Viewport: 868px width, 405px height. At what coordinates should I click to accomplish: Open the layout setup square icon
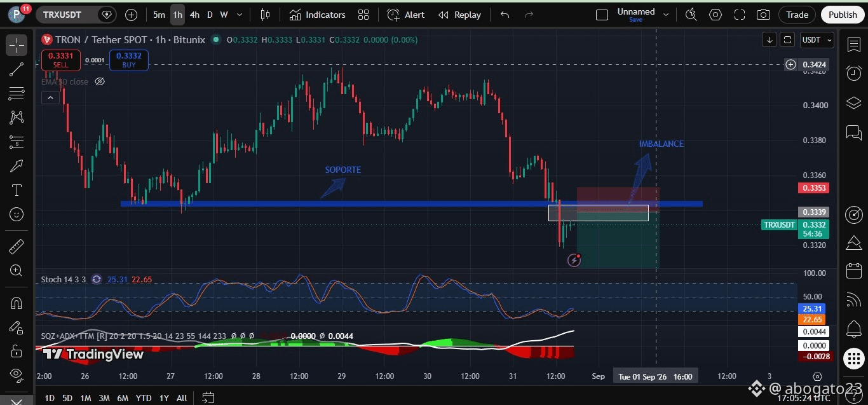click(602, 15)
